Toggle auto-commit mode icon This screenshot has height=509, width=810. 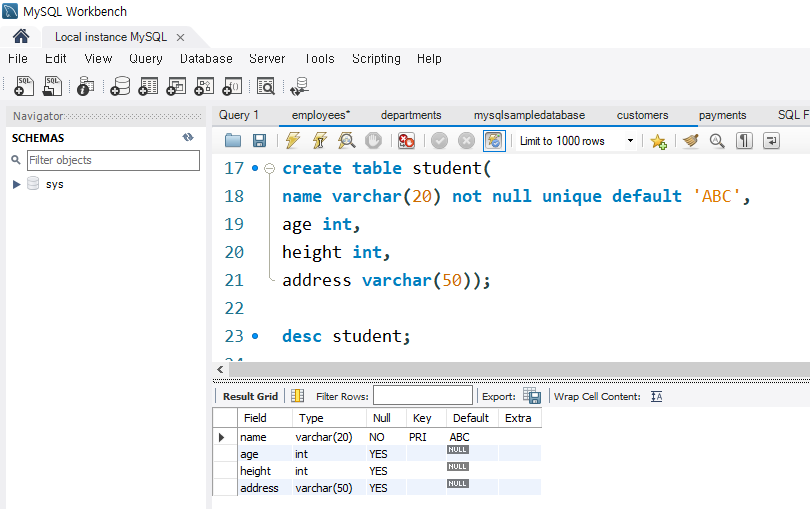(494, 141)
